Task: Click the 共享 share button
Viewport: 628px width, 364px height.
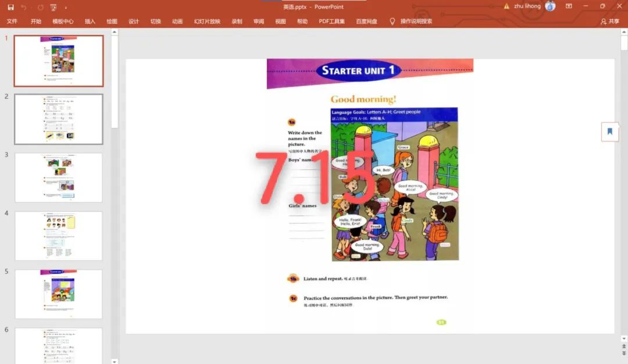Action: 610,22
